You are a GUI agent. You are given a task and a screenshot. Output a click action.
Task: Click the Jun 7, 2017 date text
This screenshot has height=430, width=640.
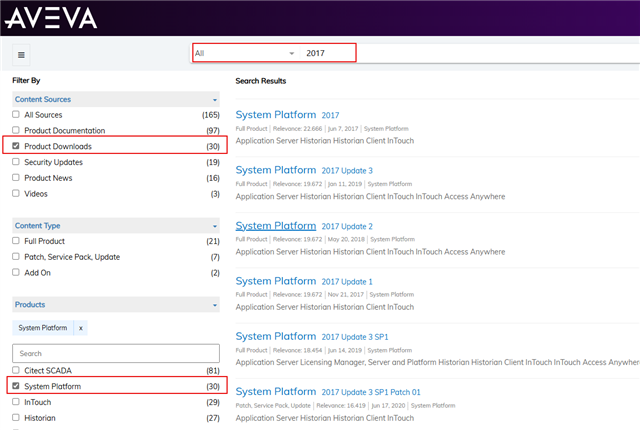343,129
